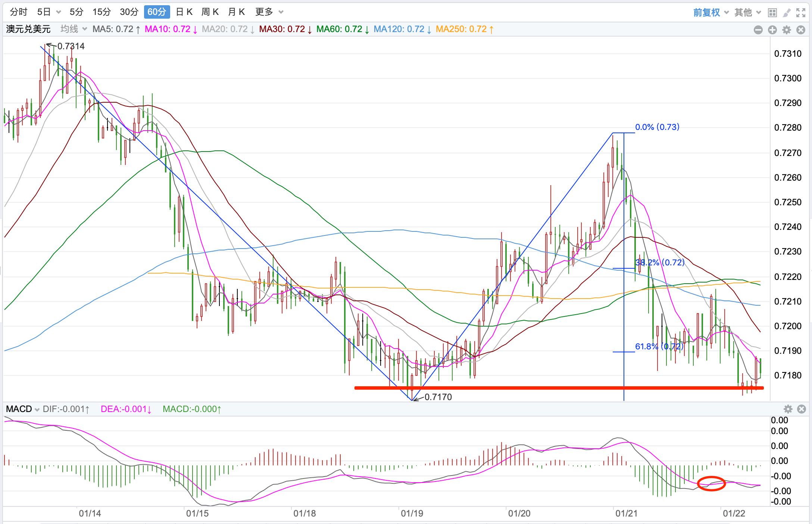Select the drawing brush tool icon
812x524 pixels.
click(787, 13)
